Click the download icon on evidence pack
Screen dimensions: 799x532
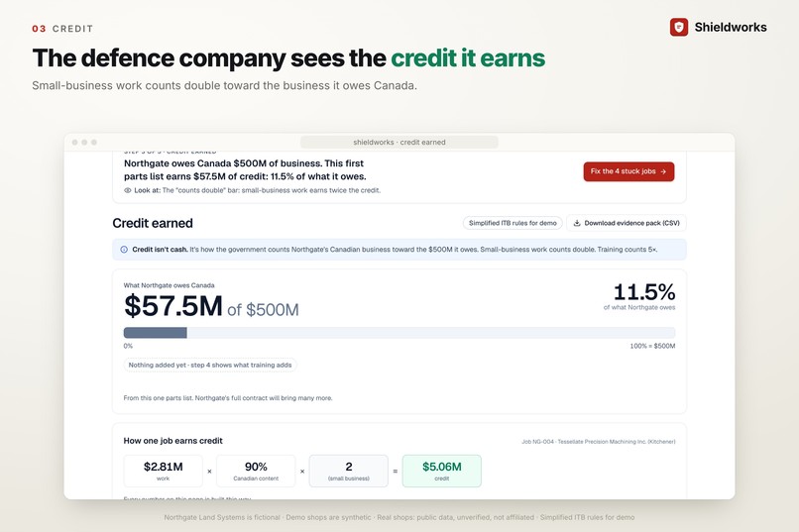(x=577, y=223)
